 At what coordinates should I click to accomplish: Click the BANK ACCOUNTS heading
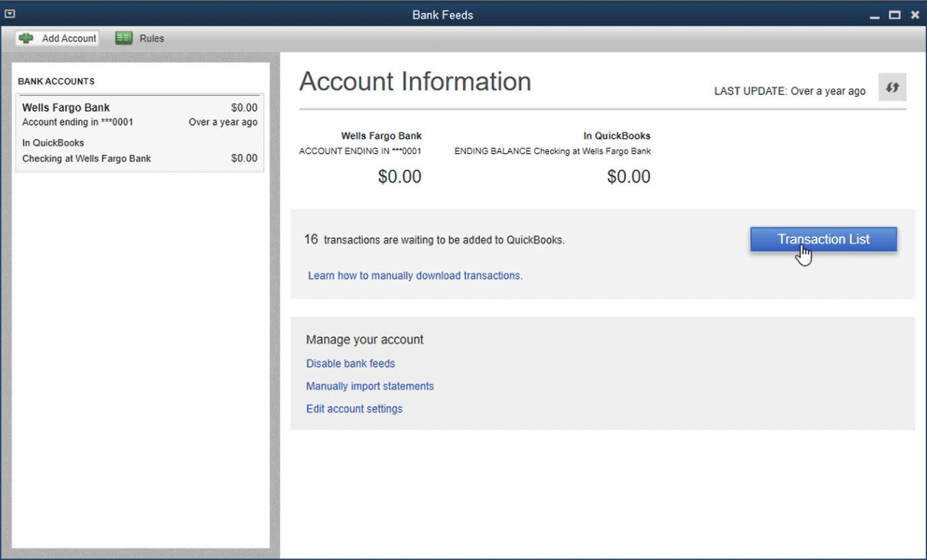56,81
